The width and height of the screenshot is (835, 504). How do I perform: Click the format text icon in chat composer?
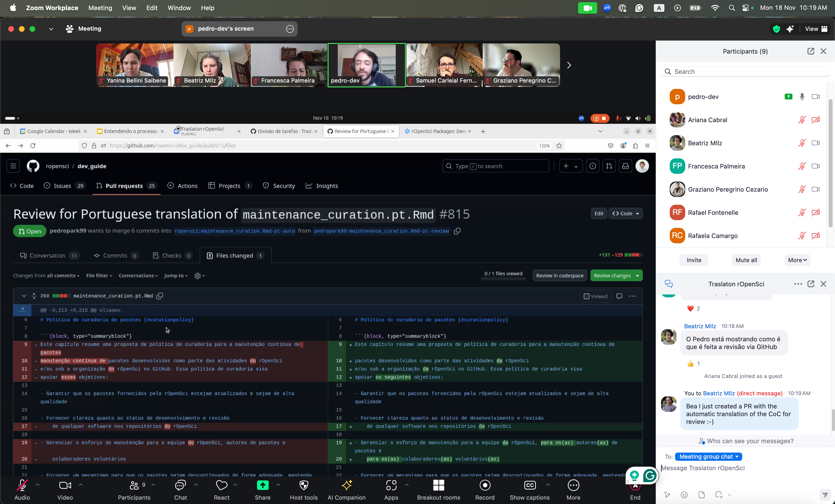pyautogui.click(x=667, y=495)
